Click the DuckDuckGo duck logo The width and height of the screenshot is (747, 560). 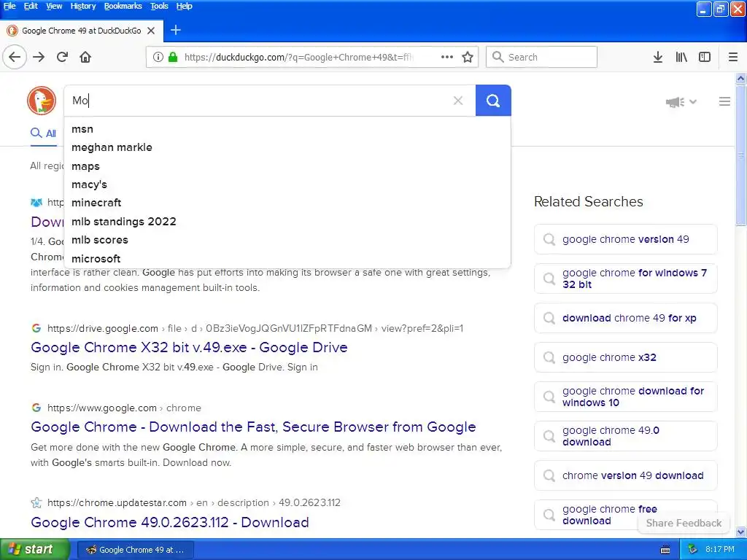(42, 101)
